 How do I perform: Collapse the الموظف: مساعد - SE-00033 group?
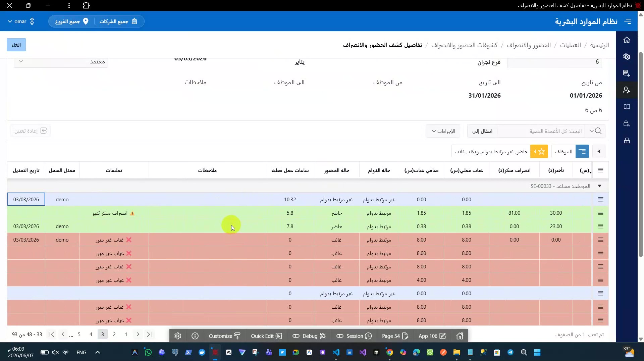[x=599, y=186]
